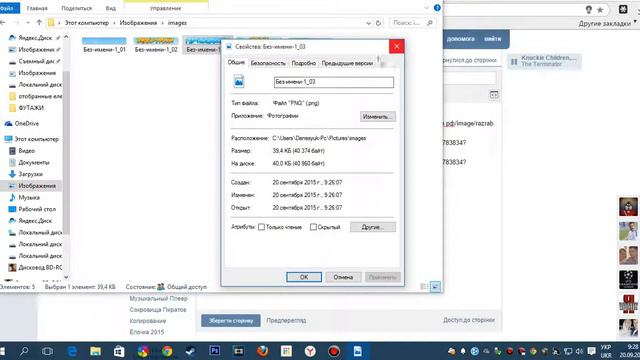Open the Предыдущие версии tab
Screen dimensions: 640x360
click(x=347, y=63)
